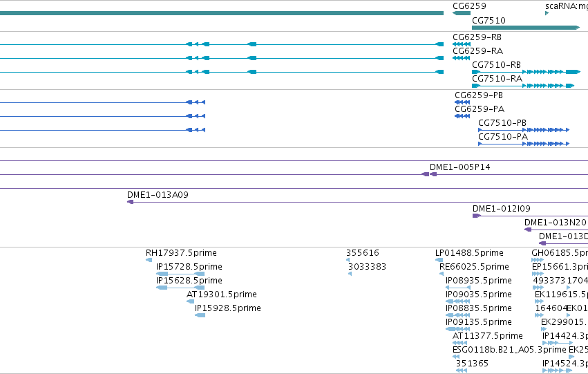Click the EK299015 EST label

pyautogui.click(x=565, y=323)
